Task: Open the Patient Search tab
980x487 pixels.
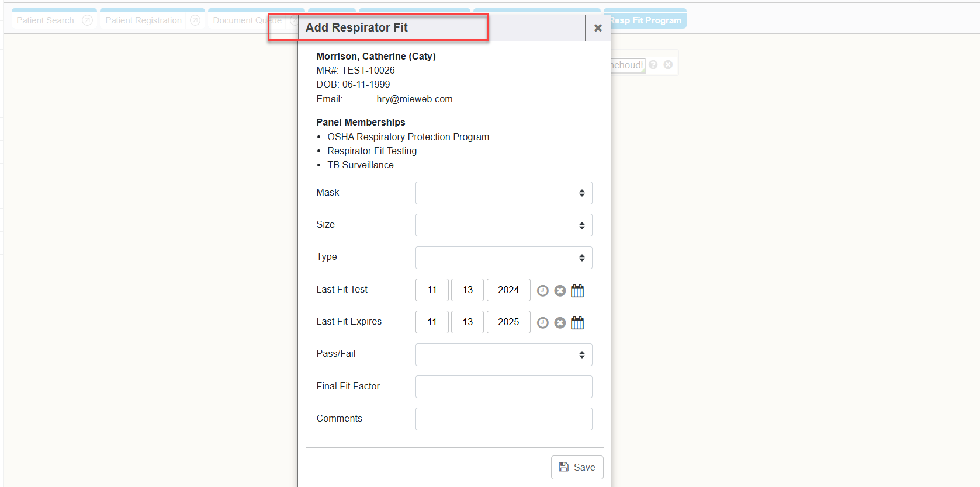Action: [x=45, y=20]
